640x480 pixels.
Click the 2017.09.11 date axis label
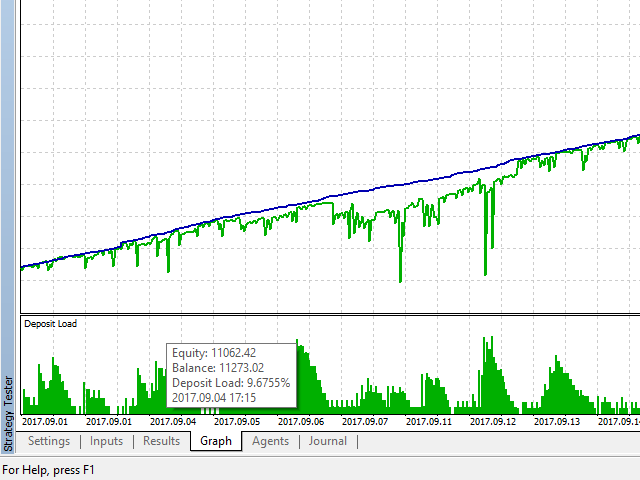point(429,422)
